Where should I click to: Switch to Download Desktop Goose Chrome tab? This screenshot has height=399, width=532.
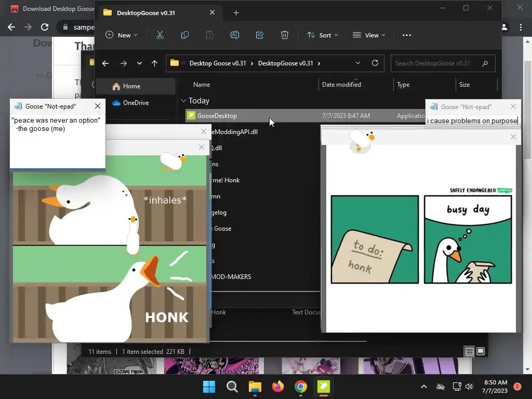(x=52, y=9)
